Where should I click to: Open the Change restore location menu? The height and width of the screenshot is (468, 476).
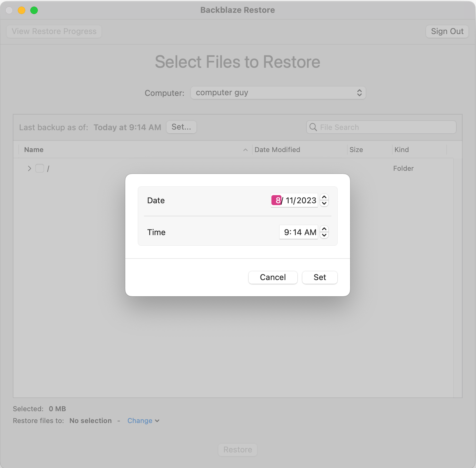143,421
